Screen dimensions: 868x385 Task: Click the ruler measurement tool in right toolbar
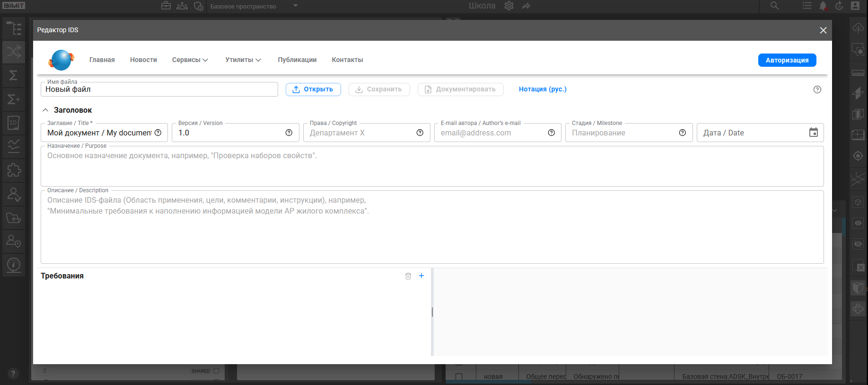(x=858, y=73)
